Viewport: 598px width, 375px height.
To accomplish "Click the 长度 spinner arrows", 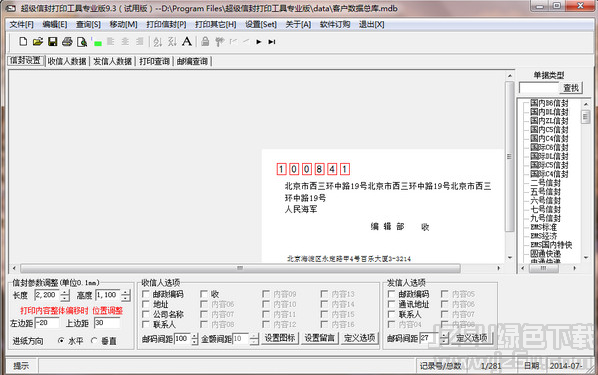I will point(65,295).
